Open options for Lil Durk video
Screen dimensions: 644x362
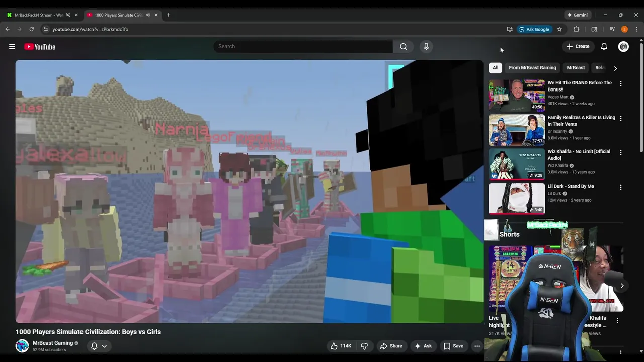620,187
